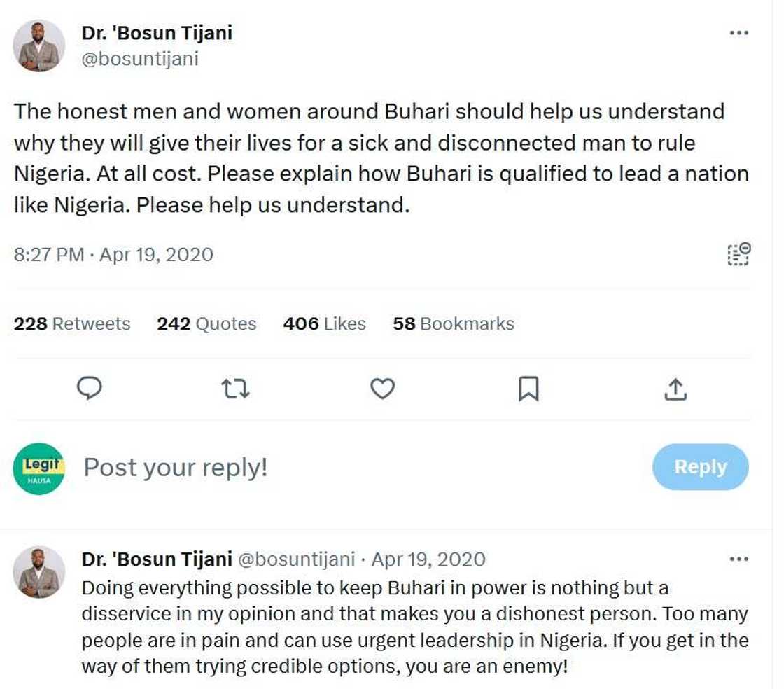Click the Legit Hausa profile avatar
The image size is (784, 689).
39,467
